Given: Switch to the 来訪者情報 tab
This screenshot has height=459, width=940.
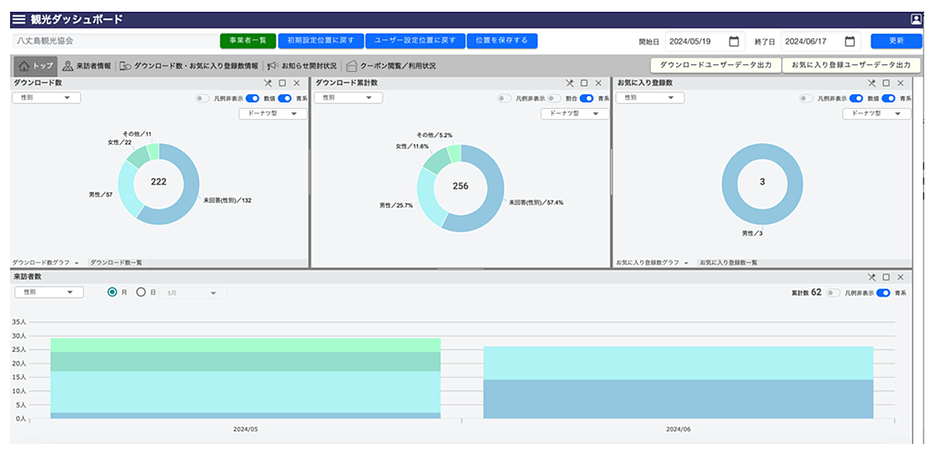Looking at the screenshot, I should click(87, 66).
